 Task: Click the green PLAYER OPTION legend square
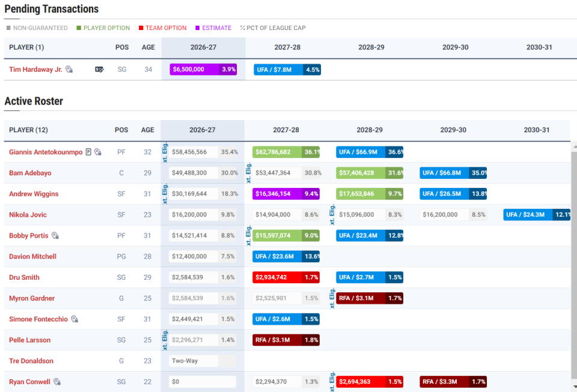tap(79, 28)
